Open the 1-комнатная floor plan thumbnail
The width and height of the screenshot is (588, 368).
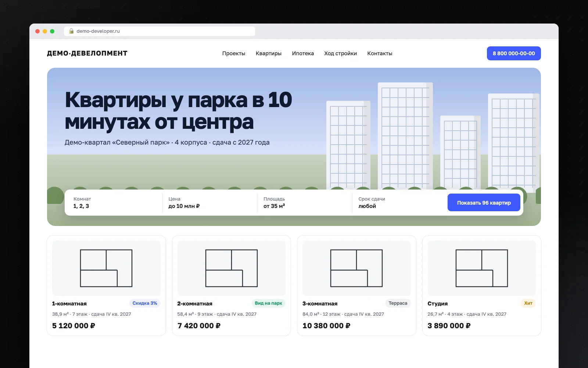(x=106, y=268)
